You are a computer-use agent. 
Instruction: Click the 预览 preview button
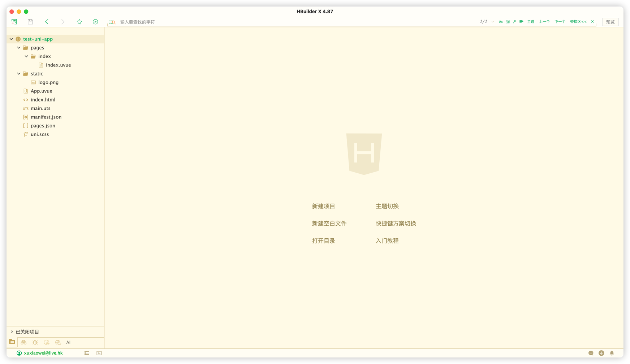click(x=610, y=22)
